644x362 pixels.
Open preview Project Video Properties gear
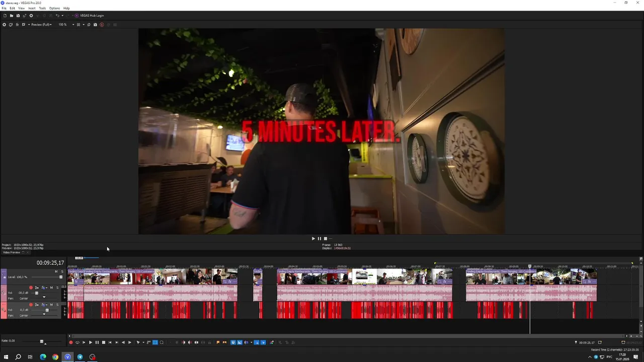click(x=4, y=25)
